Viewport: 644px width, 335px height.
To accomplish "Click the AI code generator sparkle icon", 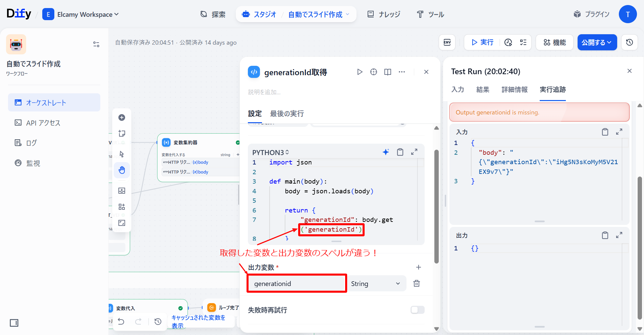I will [386, 152].
